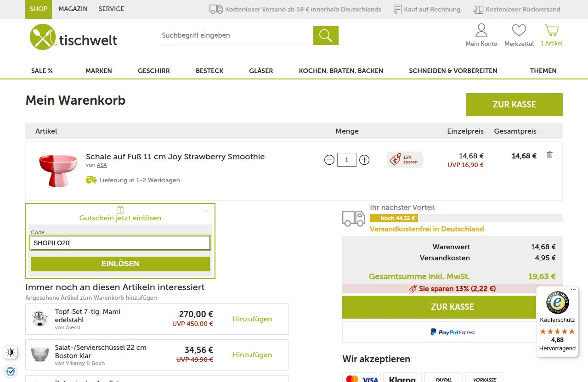
Task: Open MARKEN menu
Action: (99, 71)
